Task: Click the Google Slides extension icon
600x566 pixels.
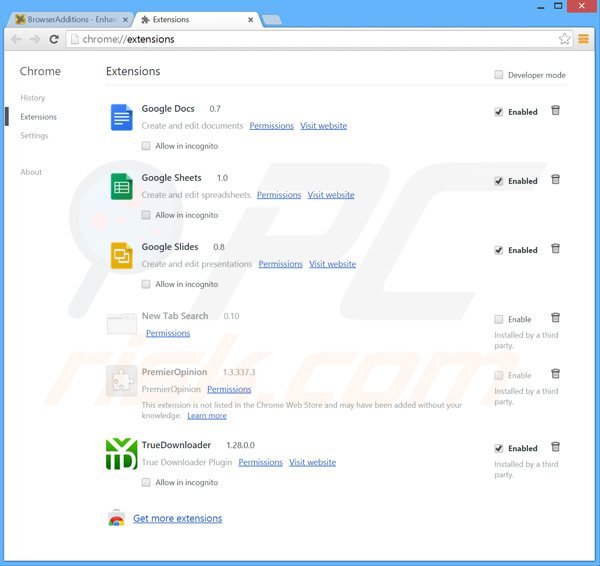Action: pyautogui.click(x=122, y=255)
